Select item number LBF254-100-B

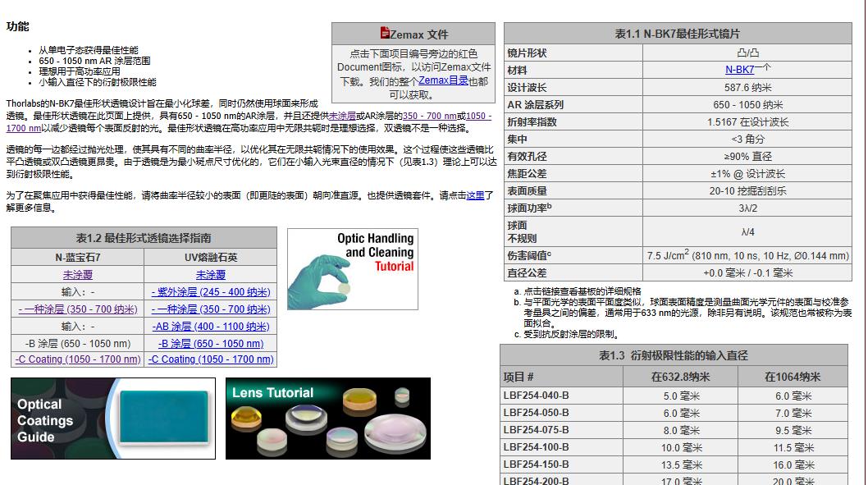tap(536, 446)
